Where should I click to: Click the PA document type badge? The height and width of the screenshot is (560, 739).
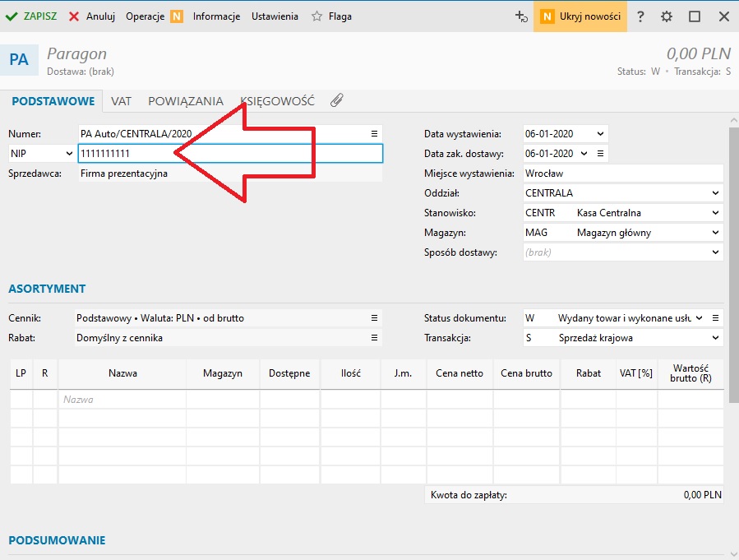[x=19, y=60]
